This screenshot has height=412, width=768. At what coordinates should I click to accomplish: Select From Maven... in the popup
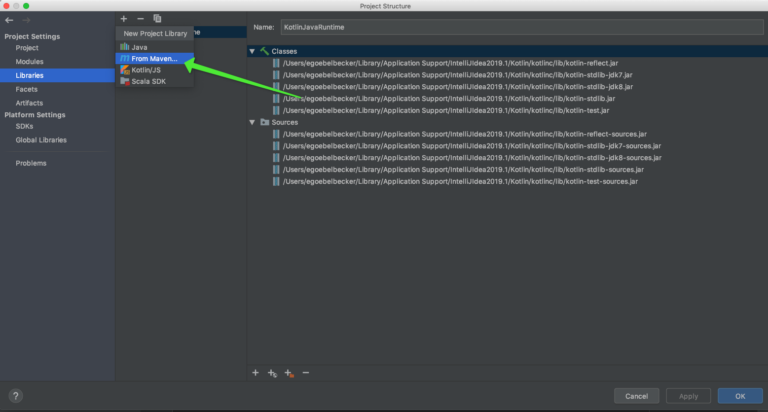(x=153, y=58)
